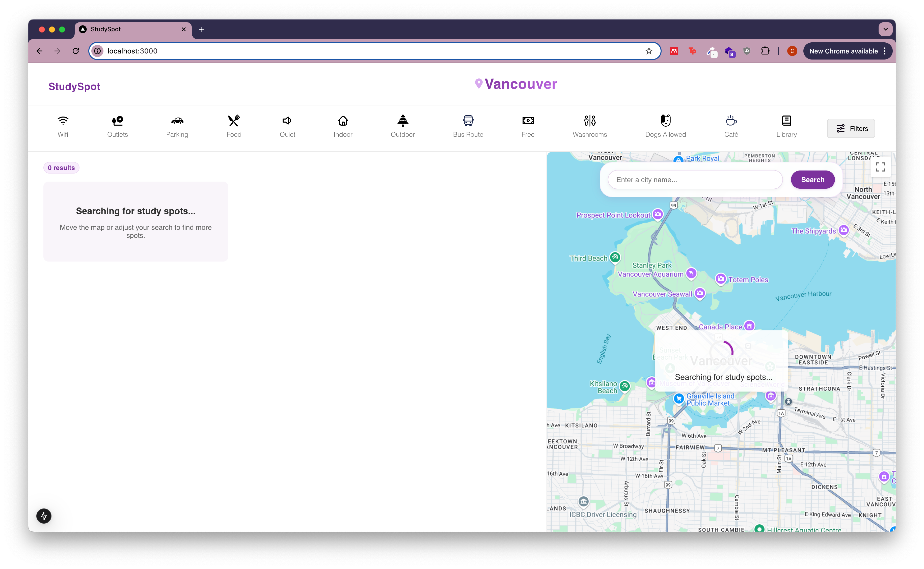This screenshot has width=924, height=569.
Task: Click the Food filter icon
Action: 233,120
